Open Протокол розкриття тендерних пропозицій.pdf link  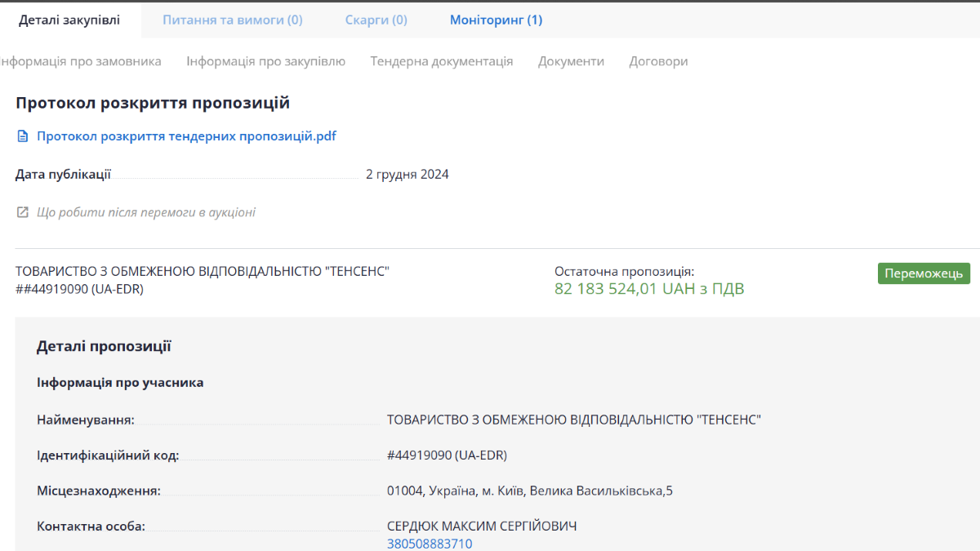(186, 136)
